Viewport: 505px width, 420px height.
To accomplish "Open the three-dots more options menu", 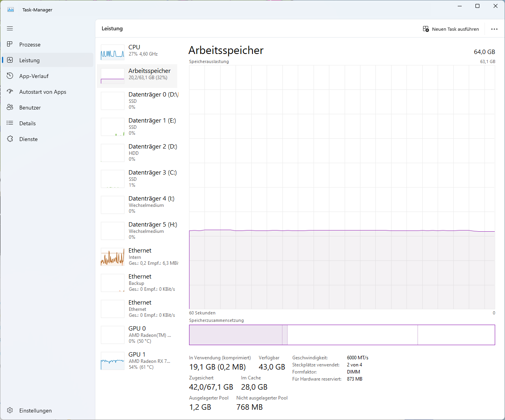I will pos(494,29).
